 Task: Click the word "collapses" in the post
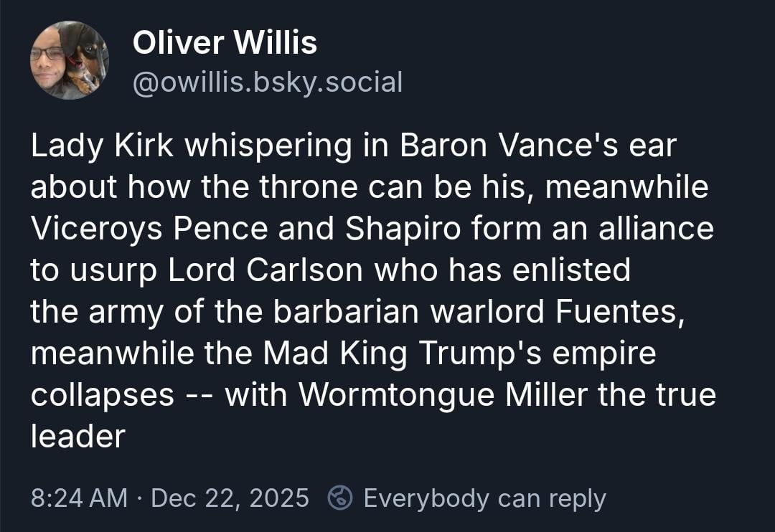pyautogui.click(x=103, y=395)
